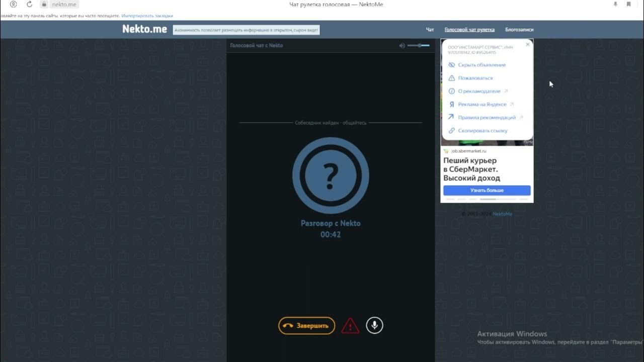The height and width of the screenshot is (362, 644).
Task: Mute the microphone with the round mic button
Action: click(374, 325)
